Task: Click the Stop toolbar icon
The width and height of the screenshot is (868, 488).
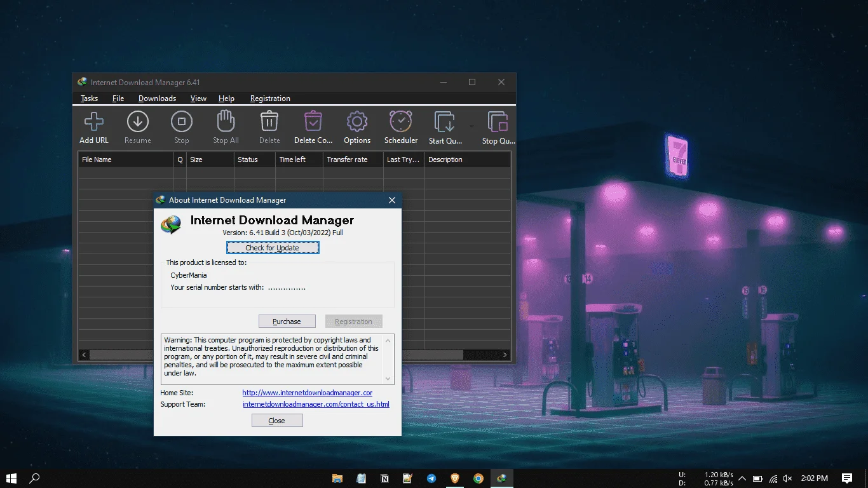Action: tap(182, 121)
